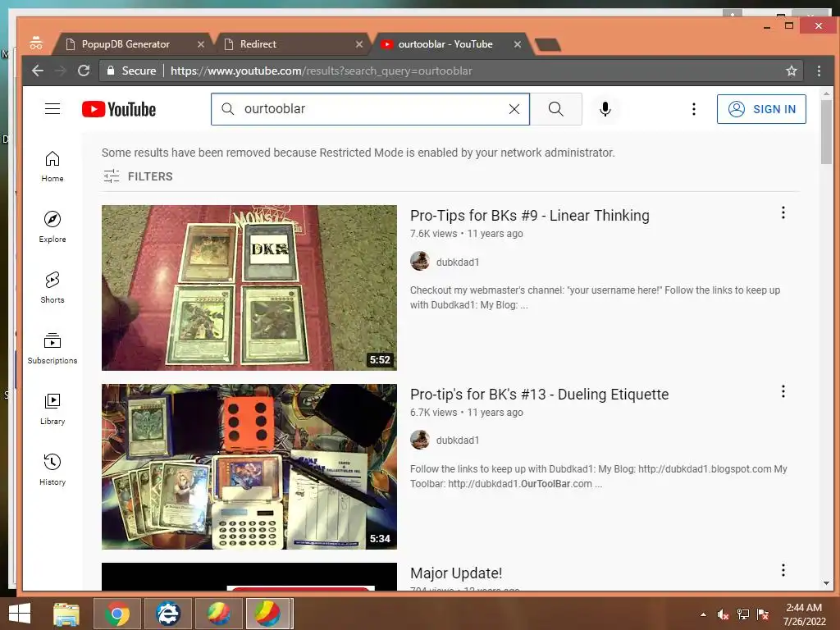Image resolution: width=840 pixels, height=630 pixels.
Task: Start voice search with the microphone
Action: tap(605, 109)
